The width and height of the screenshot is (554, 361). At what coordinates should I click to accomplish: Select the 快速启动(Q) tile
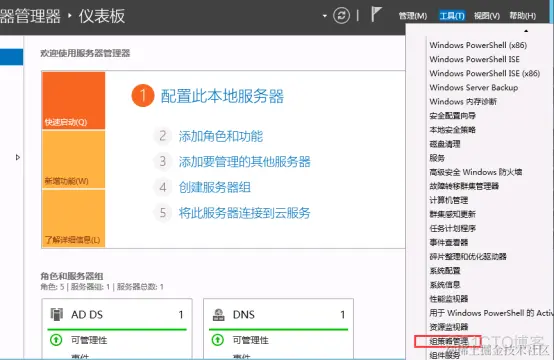[x=73, y=101]
